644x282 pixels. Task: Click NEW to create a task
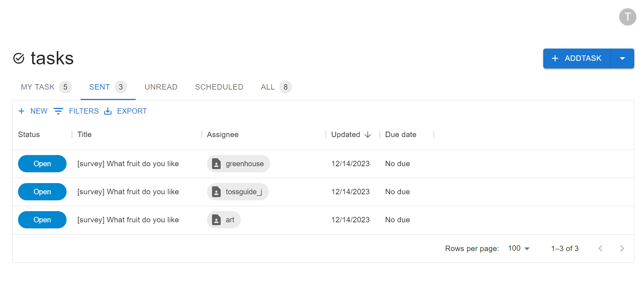[33, 111]
